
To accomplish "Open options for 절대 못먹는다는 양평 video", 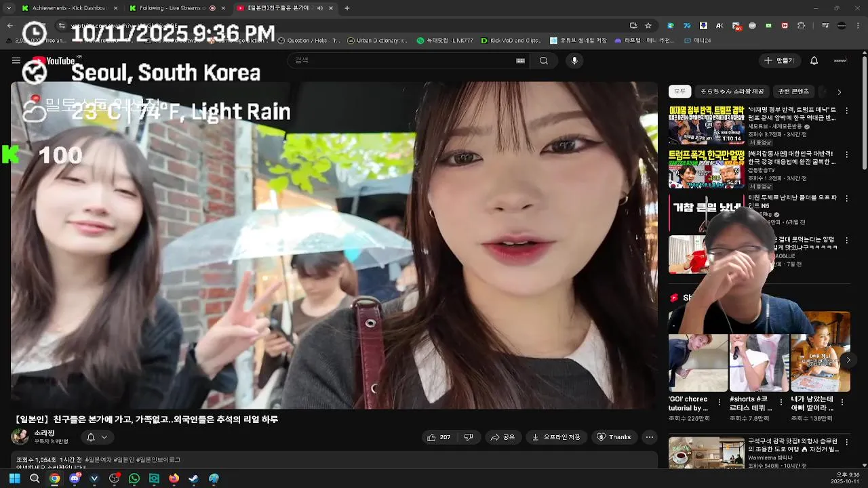I will point(846,241).
